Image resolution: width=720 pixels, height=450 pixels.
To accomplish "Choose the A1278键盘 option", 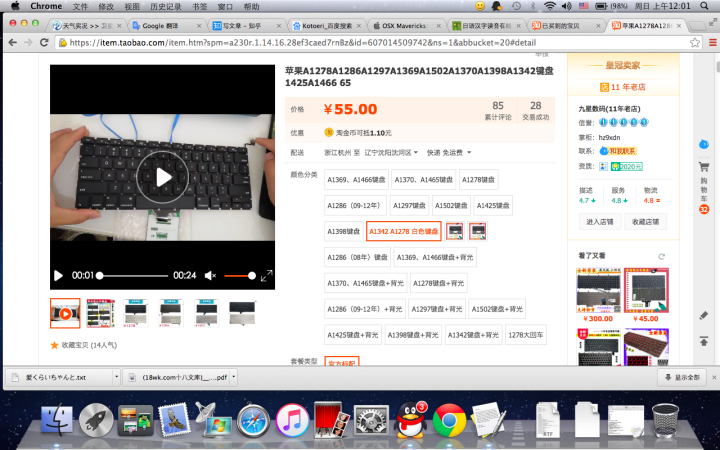I will pos(478,180).
